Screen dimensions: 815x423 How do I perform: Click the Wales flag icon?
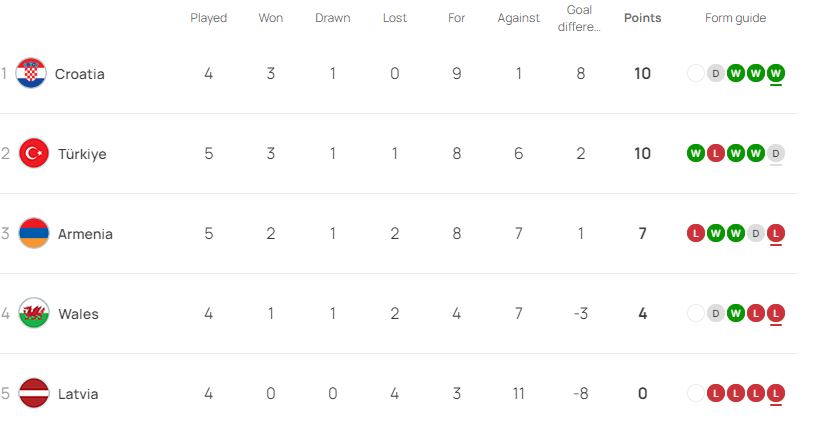[x=34, y=313]
